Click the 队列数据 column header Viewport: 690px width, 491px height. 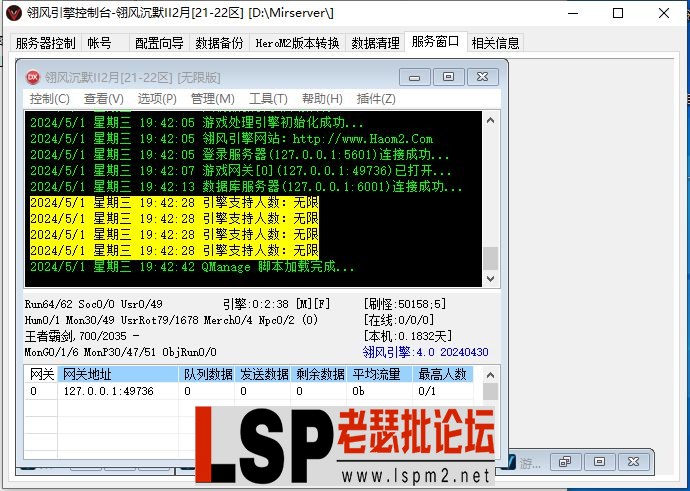coord(207,374)
